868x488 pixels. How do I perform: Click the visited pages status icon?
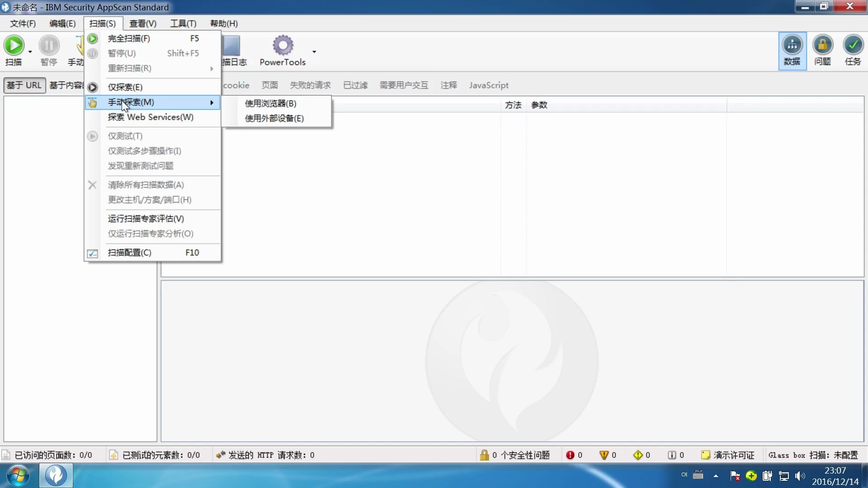6,455
